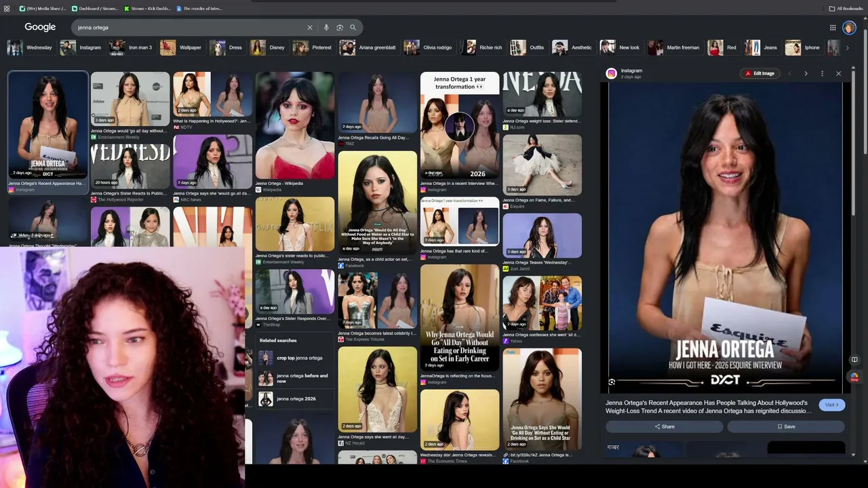Select the Disney filter chip

(x=269, y=47)
